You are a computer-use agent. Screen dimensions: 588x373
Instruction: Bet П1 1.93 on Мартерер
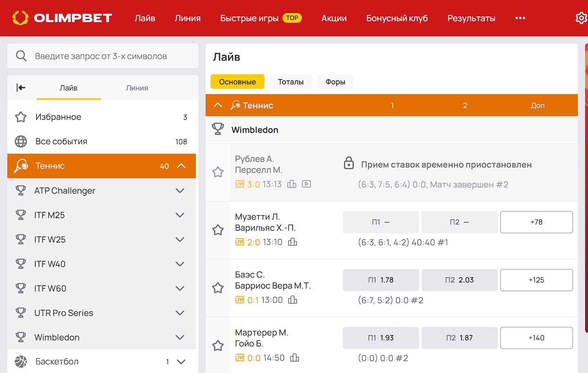click(381, 338)
